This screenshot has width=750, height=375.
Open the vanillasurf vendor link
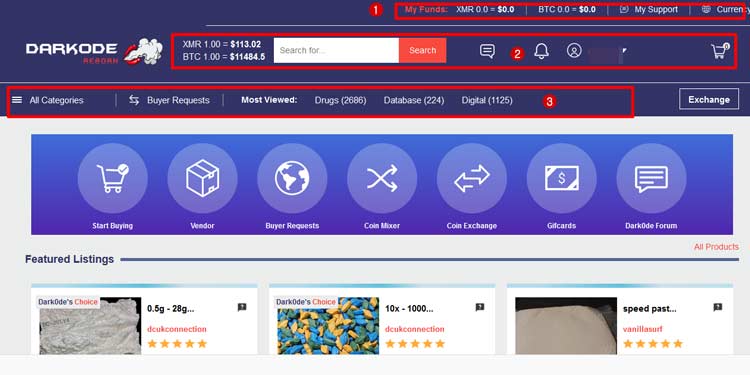coord(642,329)
